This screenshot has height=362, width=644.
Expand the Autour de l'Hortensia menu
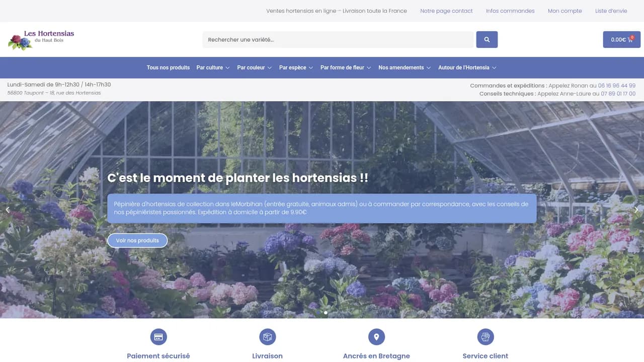(467, 67)
